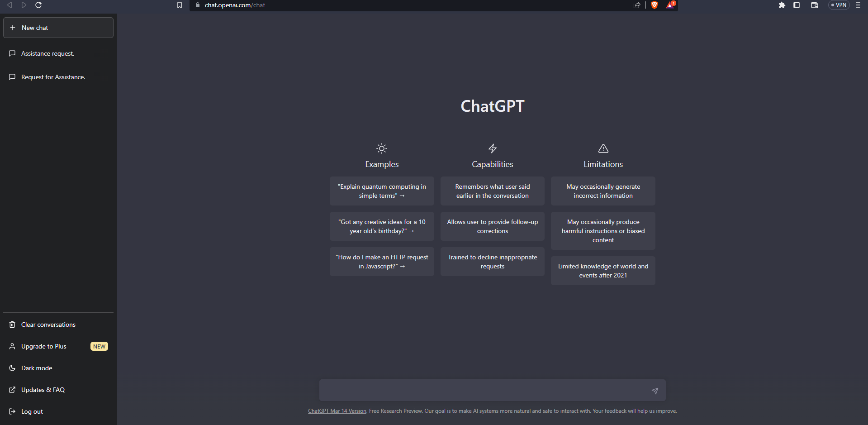Screen dimensions: 868x425
Task: Start a New chat
Action: tap(58, 28)
